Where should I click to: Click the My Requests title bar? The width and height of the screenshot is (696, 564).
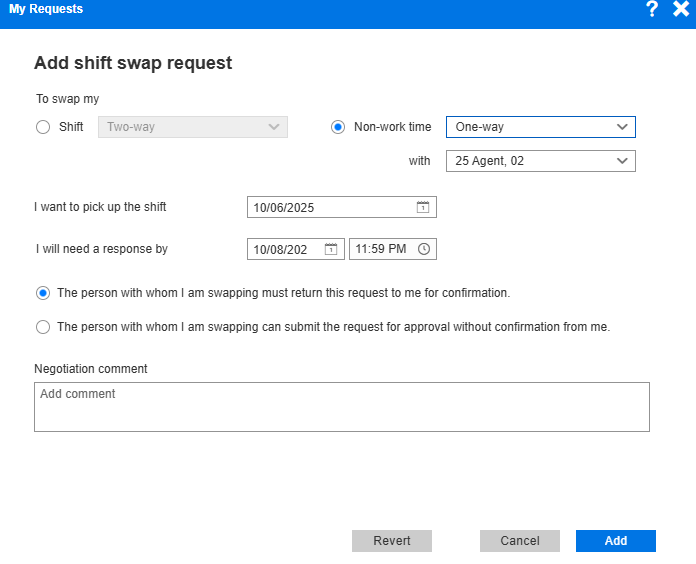300,9
